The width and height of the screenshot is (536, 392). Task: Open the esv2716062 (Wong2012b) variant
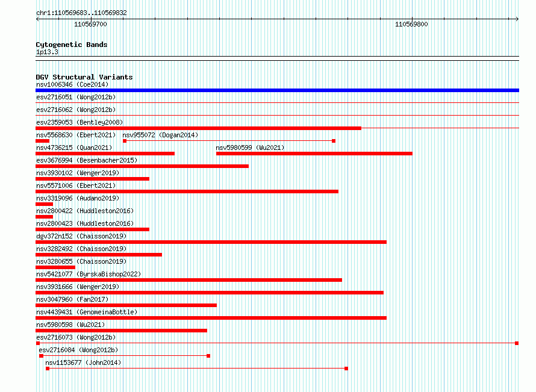coord(76,110)
